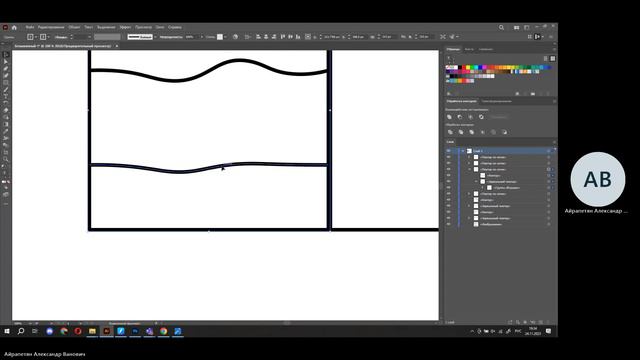Switch swatches to thumbnail view icon

click(553, 58)
